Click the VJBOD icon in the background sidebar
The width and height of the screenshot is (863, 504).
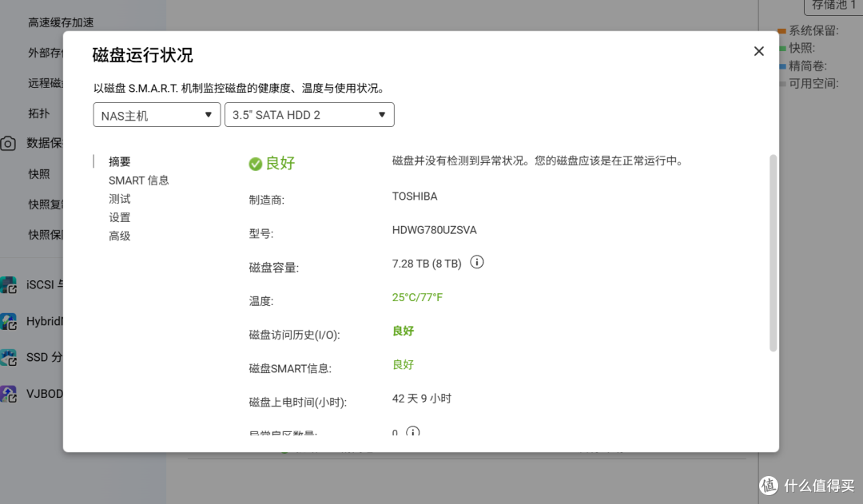pyautogui.click(x=8, y=394)
